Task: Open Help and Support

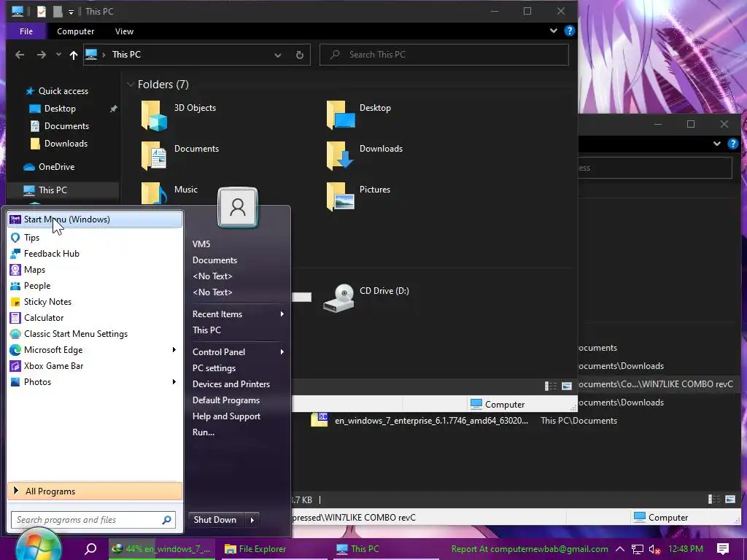Action: 226,416
